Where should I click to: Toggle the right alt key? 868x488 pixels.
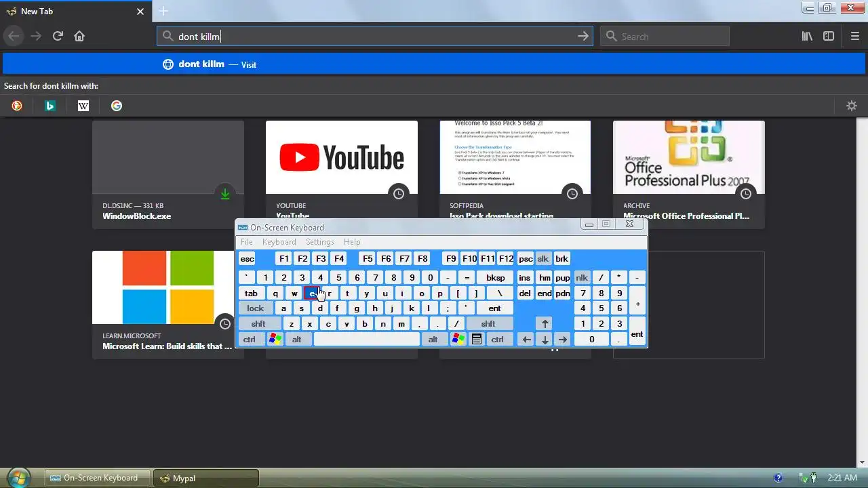(x=433, y=340)
